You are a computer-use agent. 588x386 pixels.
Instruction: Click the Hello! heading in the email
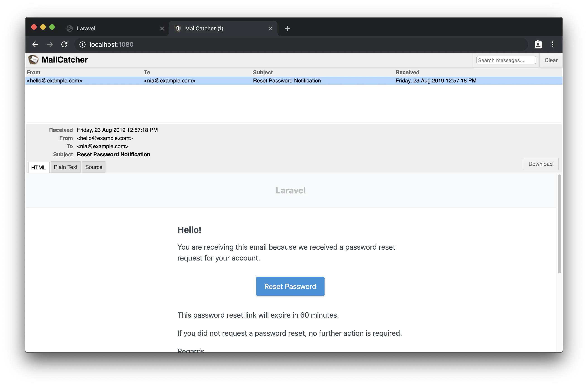(189, 230)
